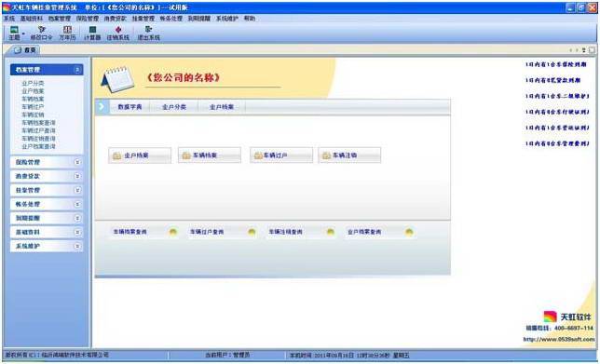
Task: Select the 数据字典 tab in center panel
Action: 130,107
